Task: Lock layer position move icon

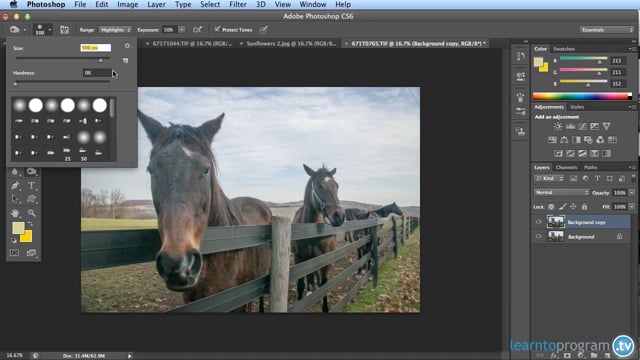Action: (573, 207)
